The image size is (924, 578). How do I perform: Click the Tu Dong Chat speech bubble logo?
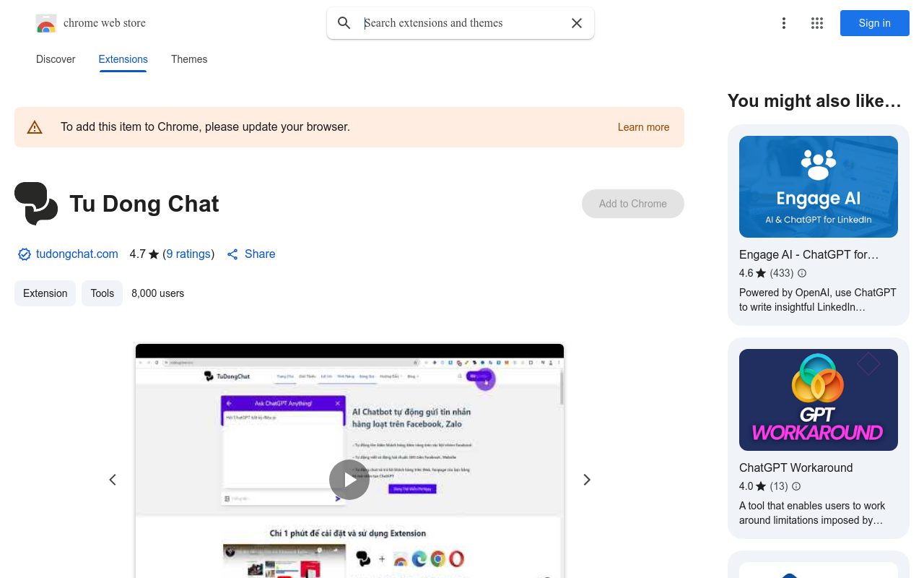pos(36,204)
